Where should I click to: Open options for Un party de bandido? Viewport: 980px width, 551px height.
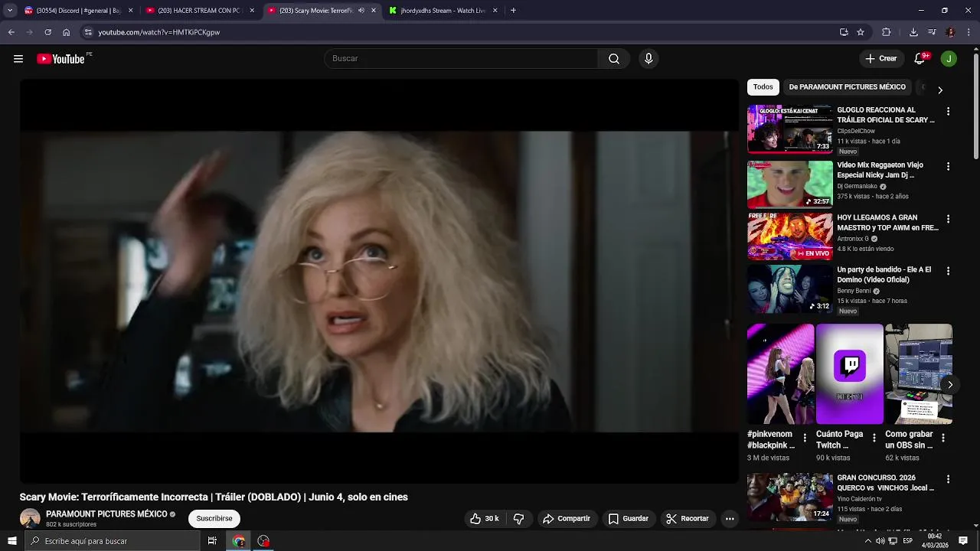point(948,271)
